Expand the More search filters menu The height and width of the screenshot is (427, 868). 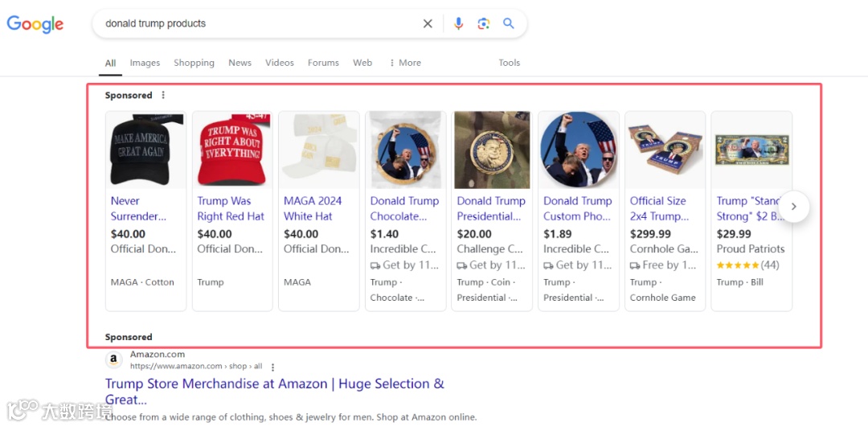[x=405, y=63]
